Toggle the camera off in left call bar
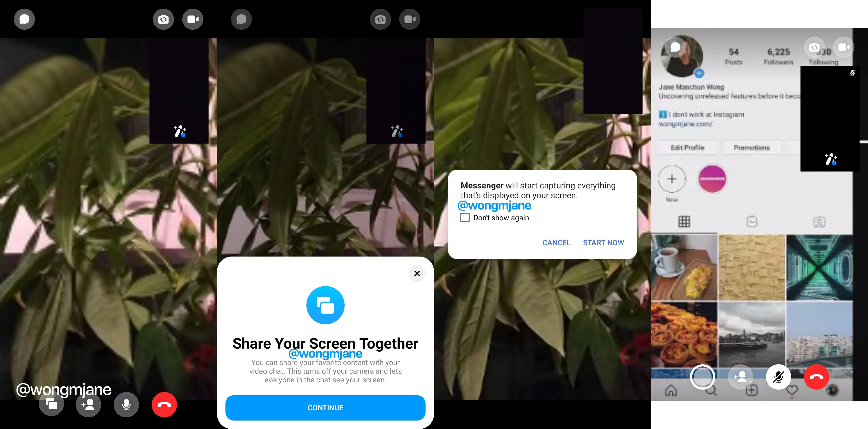 pos(193,19)
